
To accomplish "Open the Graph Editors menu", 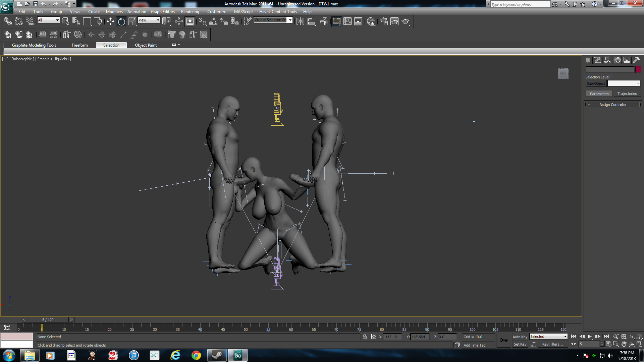I will tap(163, 11).
